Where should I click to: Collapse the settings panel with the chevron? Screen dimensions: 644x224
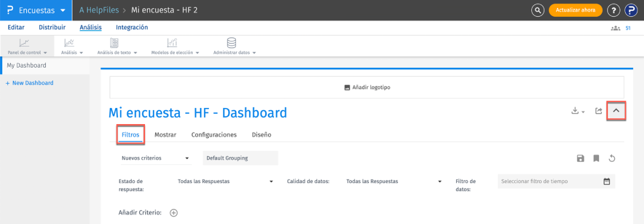(x=616, y=111)
